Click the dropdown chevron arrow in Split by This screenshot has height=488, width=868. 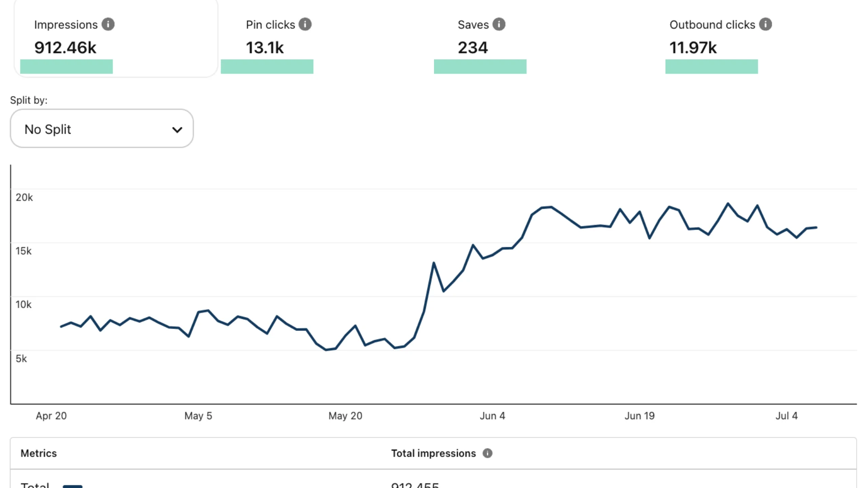[x=177, y=130]
